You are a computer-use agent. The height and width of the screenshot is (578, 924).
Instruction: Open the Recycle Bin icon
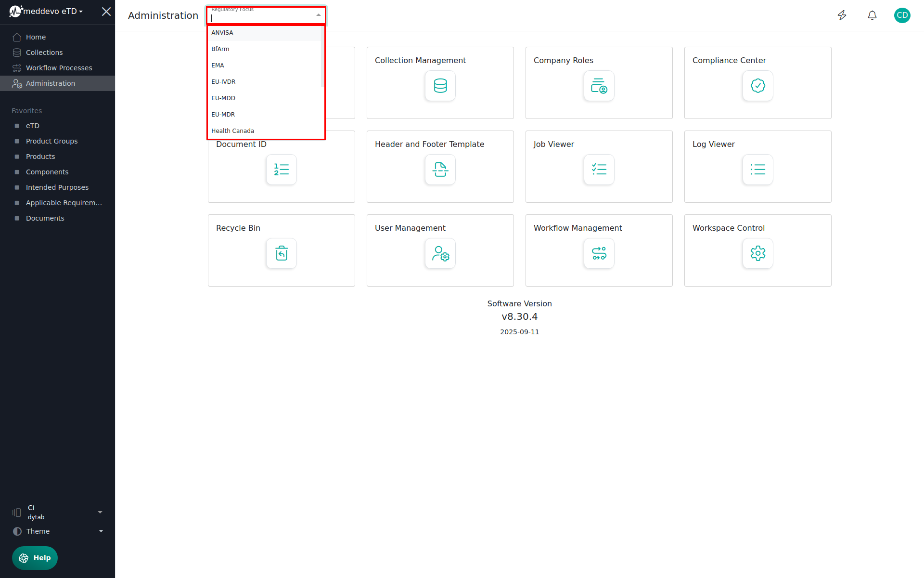281,253
